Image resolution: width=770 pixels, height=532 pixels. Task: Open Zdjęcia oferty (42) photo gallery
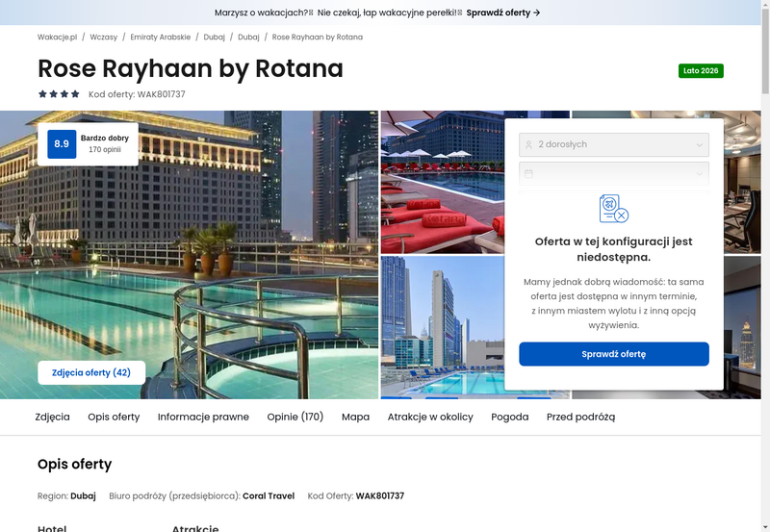pos(91,372)
